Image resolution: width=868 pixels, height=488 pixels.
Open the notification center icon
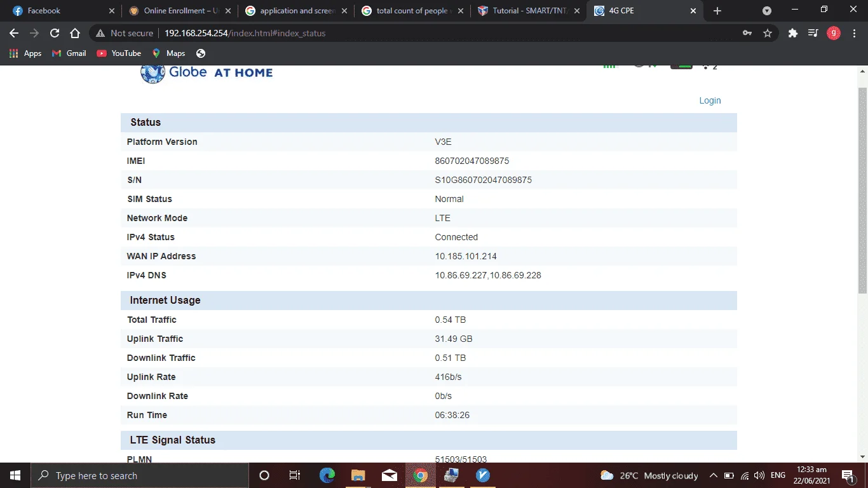[848, 475]
